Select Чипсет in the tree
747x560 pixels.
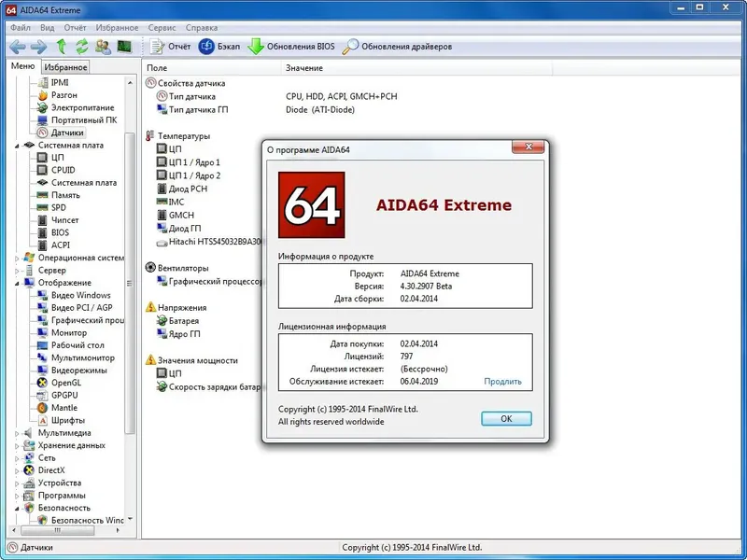pyautogui.click(x=64, y=220)
